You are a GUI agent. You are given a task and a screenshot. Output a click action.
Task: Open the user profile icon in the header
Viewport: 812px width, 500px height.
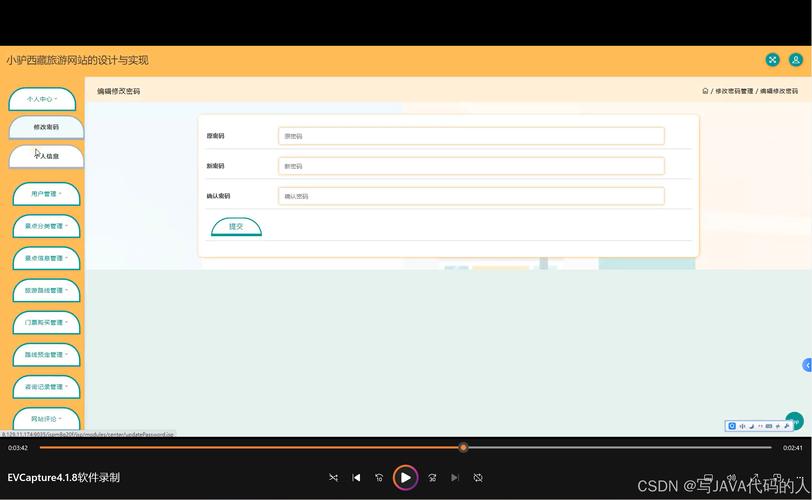[796, 60]
